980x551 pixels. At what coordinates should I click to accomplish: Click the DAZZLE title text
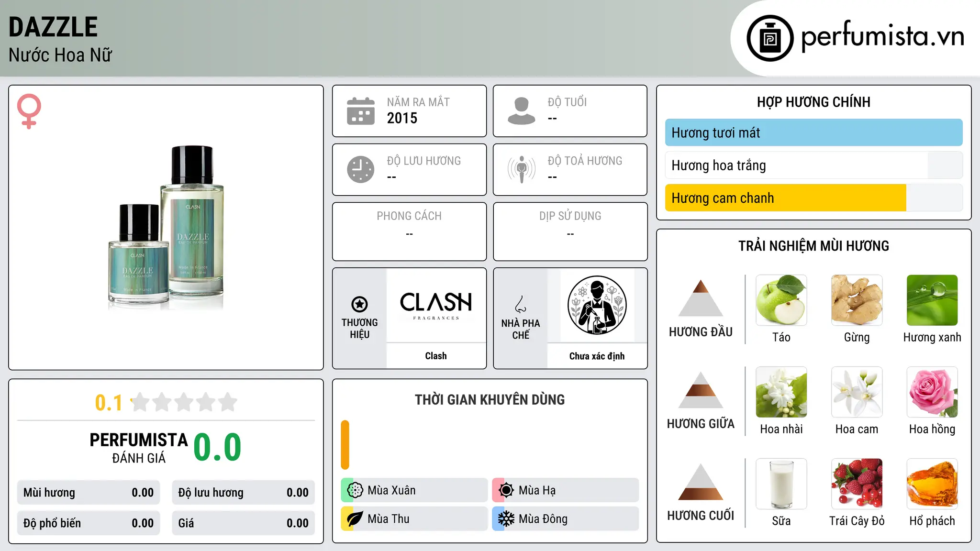tap(53, 27)
